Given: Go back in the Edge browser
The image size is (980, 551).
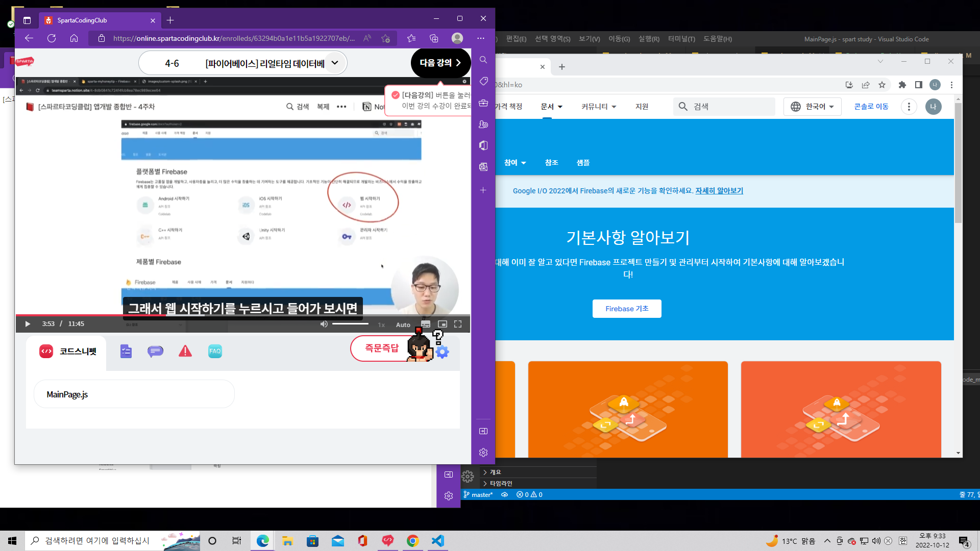Looking at the screenshot, I should (29, 38).
